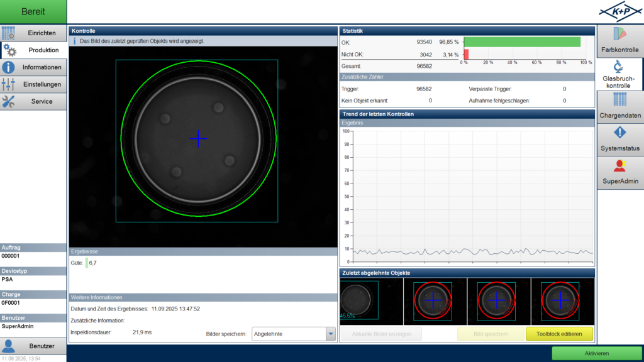
Task: Click the 96,85 % OK percentage
Action: [449, 42]
